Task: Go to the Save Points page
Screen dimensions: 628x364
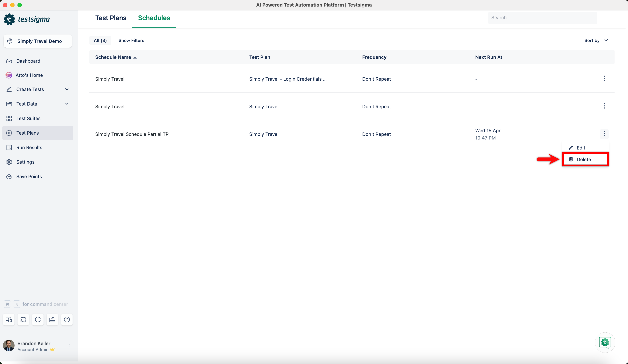Action: 38,177
